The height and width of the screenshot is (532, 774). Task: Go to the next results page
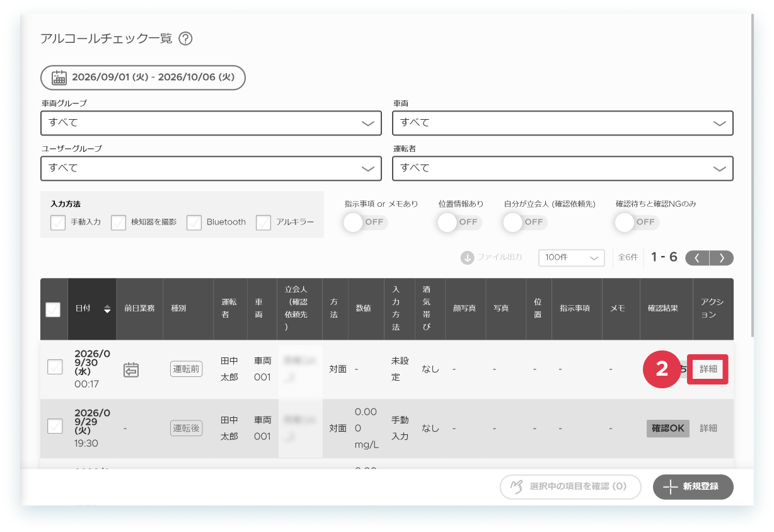[722, 258]
